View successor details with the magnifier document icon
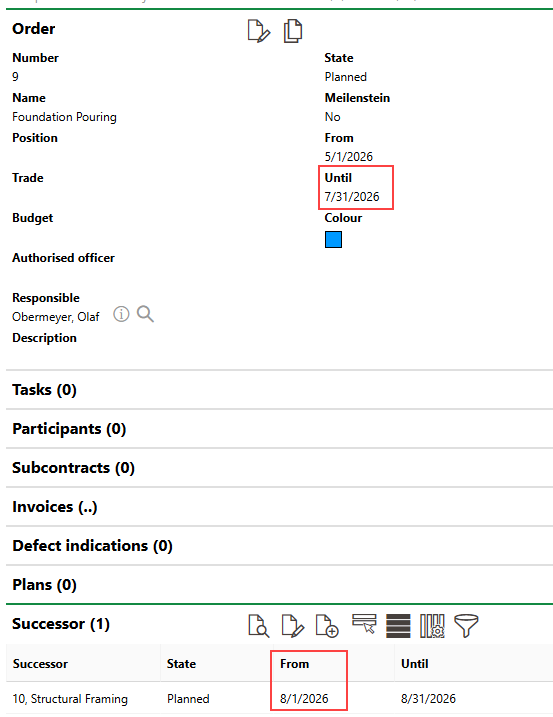The image size is (553, 717). click(x=259, y=626)
